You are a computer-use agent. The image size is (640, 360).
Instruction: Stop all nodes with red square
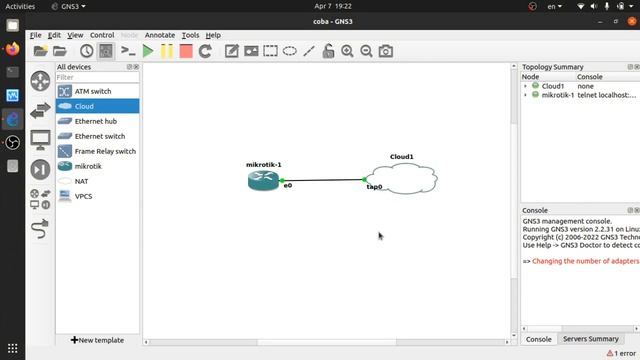tap(186, 51)
